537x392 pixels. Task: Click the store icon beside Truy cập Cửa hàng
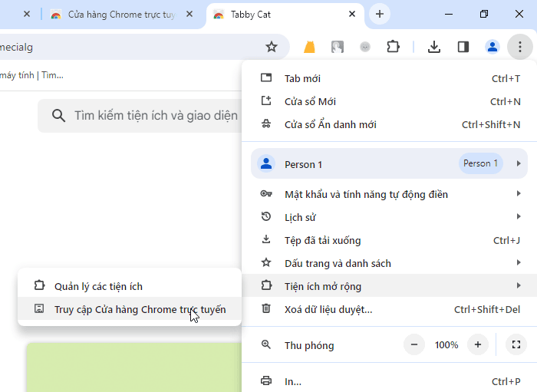[39, 308]
